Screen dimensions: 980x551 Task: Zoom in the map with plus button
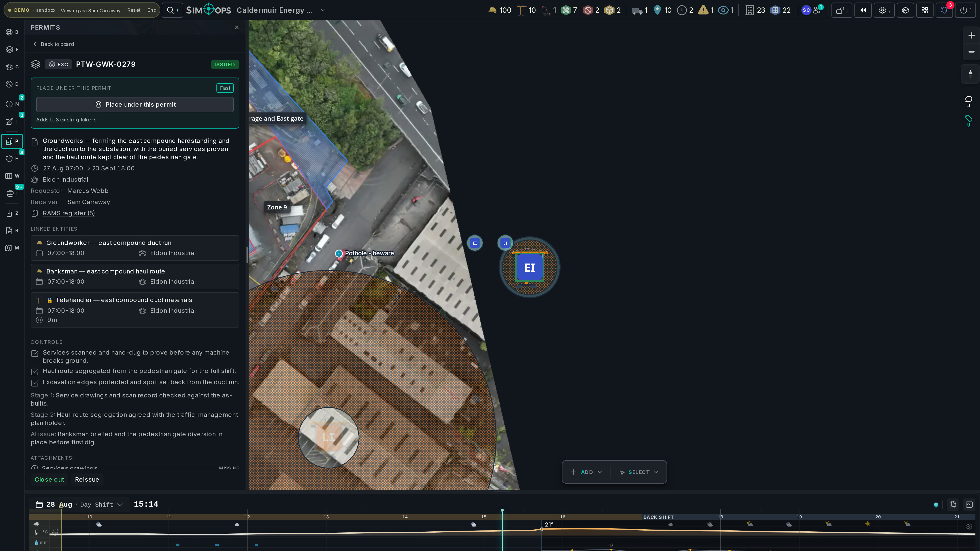click(971, 35)
